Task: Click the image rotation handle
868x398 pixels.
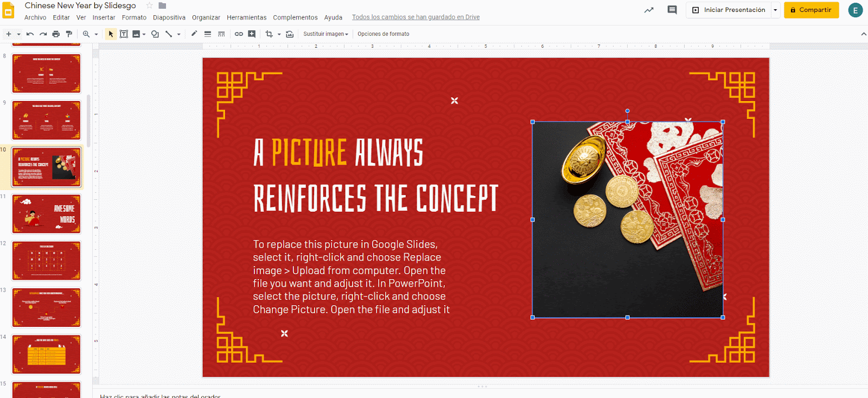Action: (x=628, y=111)
